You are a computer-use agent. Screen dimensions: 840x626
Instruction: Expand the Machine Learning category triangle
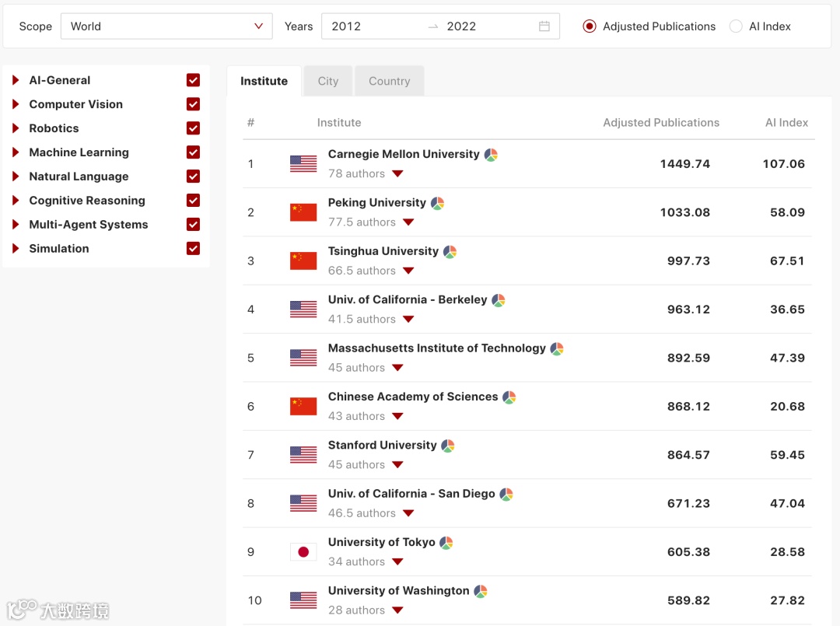pos(16,152)
